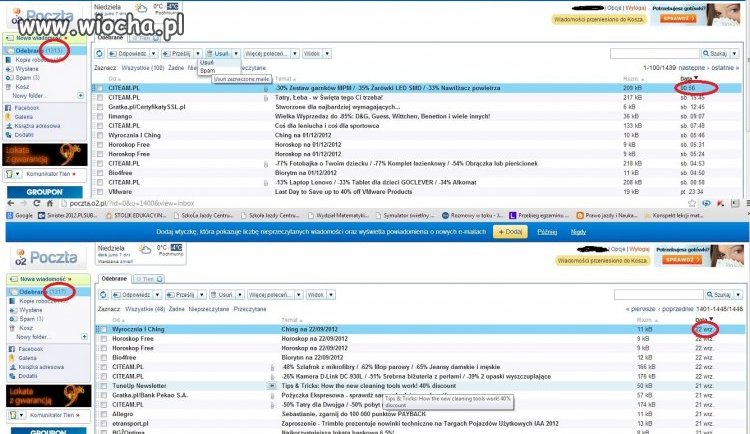Image resolution: width=750 pixels, height=434 pixels.
Task: Tick checkbox for Wyrocznia I Ching 22/09 row
Action: 104,329
